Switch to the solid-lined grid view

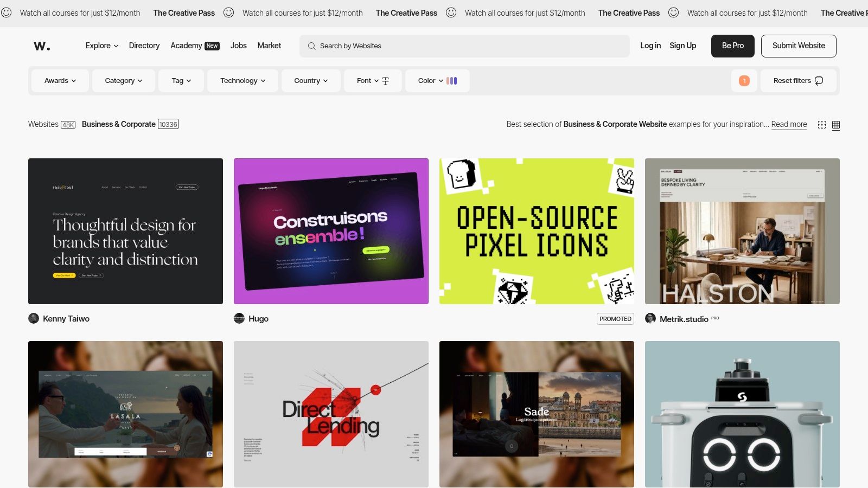point(836,125)
